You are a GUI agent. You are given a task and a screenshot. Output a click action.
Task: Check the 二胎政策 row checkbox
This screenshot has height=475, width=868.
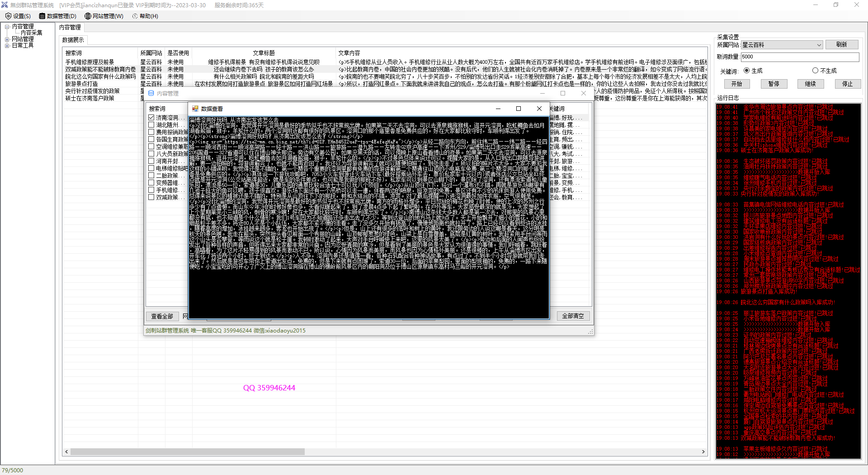tap(151, 176)
